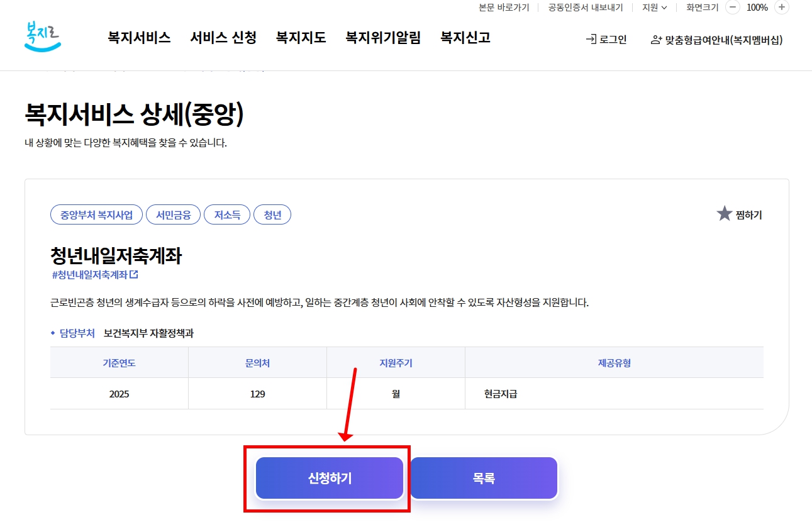Decrease screen size with minus button
The image size is (812, 522).
tap(733, 8)
